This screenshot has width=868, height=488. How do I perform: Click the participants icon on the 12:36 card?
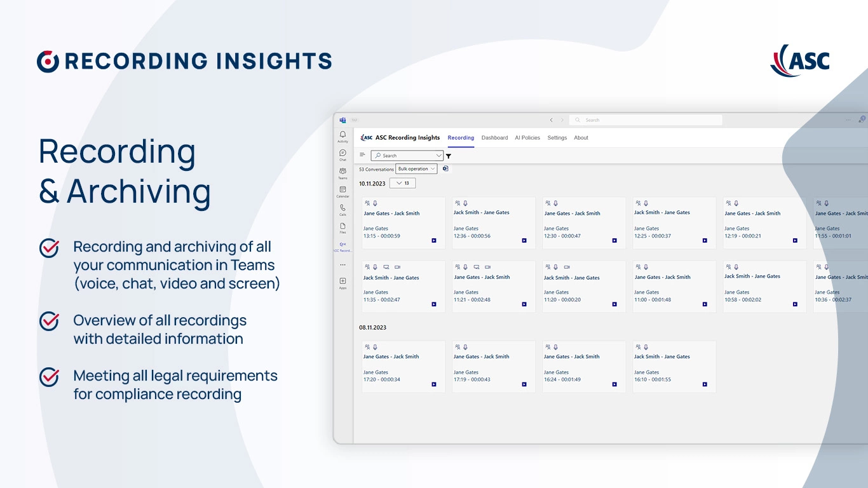pos(457,203)
